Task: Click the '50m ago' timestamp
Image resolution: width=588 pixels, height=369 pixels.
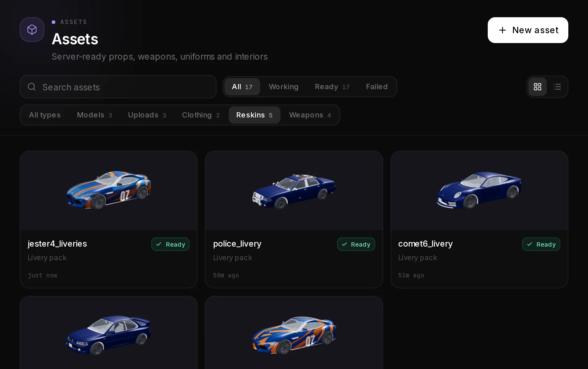Action: [x=226, y=275]
